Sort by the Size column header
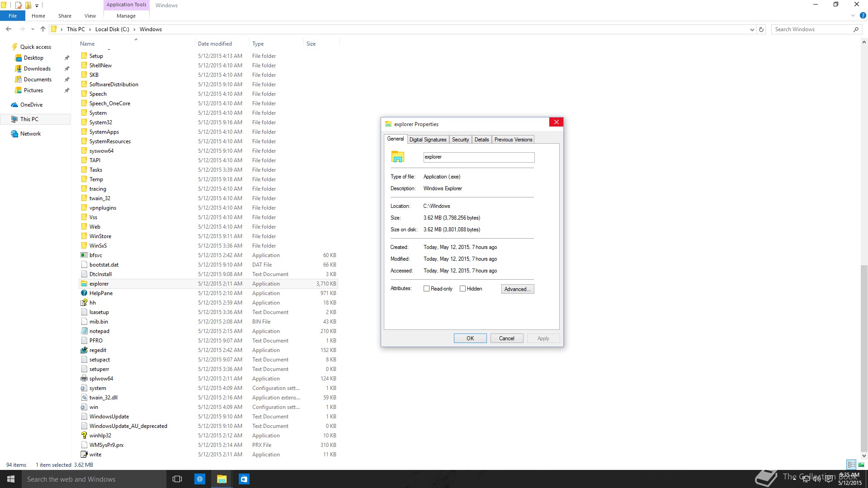The height and width of the screenshot is (488, 868). (x=321, y=44)
